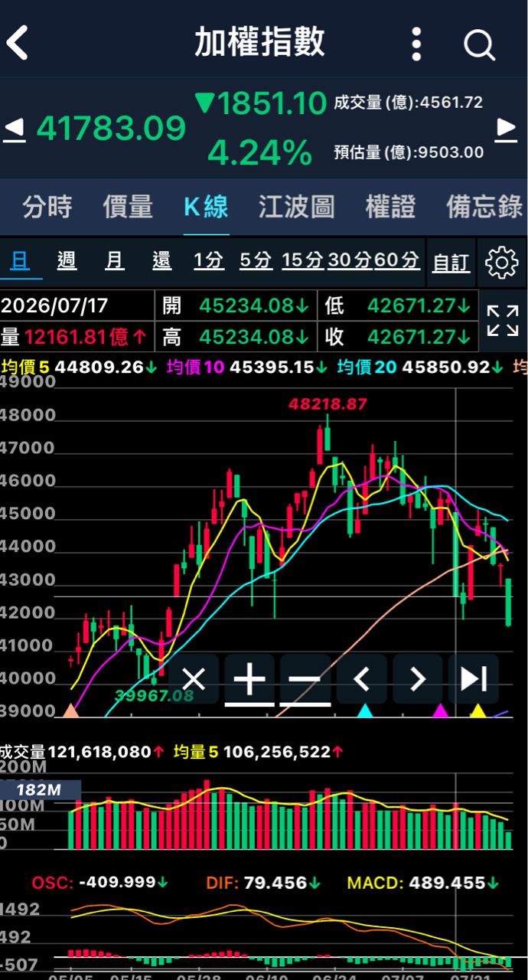Image resolution: width=528 pixels, height=980 pixels.
Task: Tap the chart high label 48218.87
Action: point(328,403)
